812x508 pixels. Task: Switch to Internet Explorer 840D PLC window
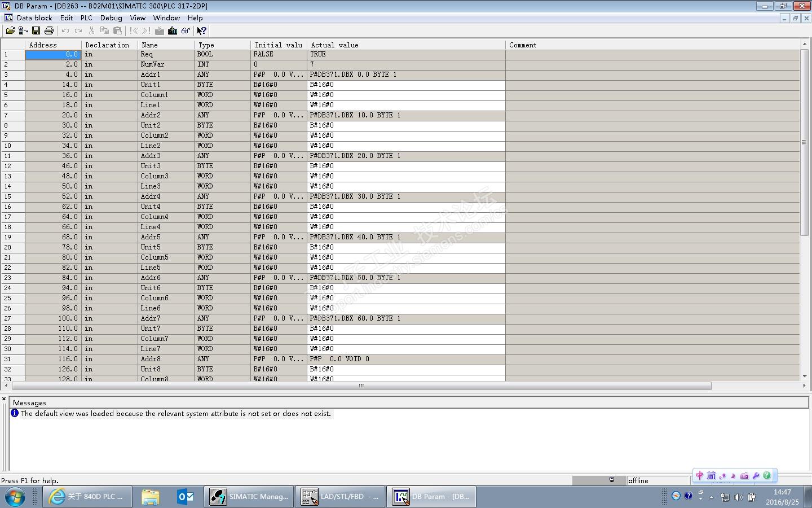87,497
